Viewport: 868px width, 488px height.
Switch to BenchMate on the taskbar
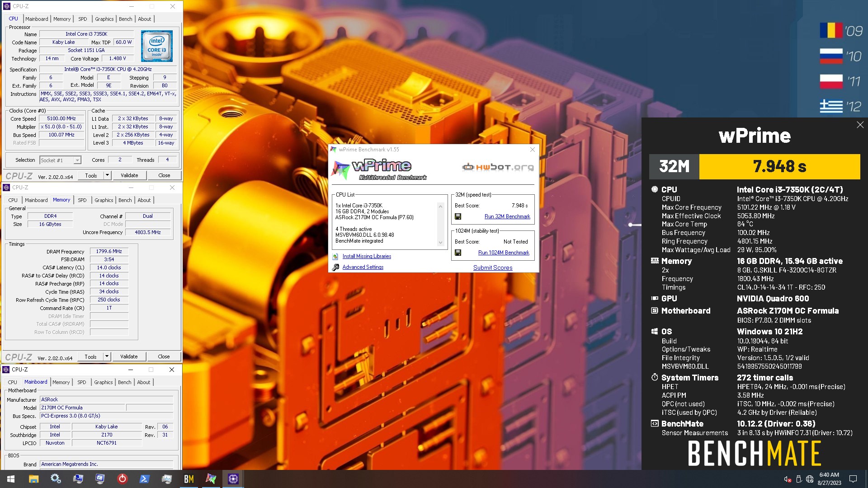[189, 479]
